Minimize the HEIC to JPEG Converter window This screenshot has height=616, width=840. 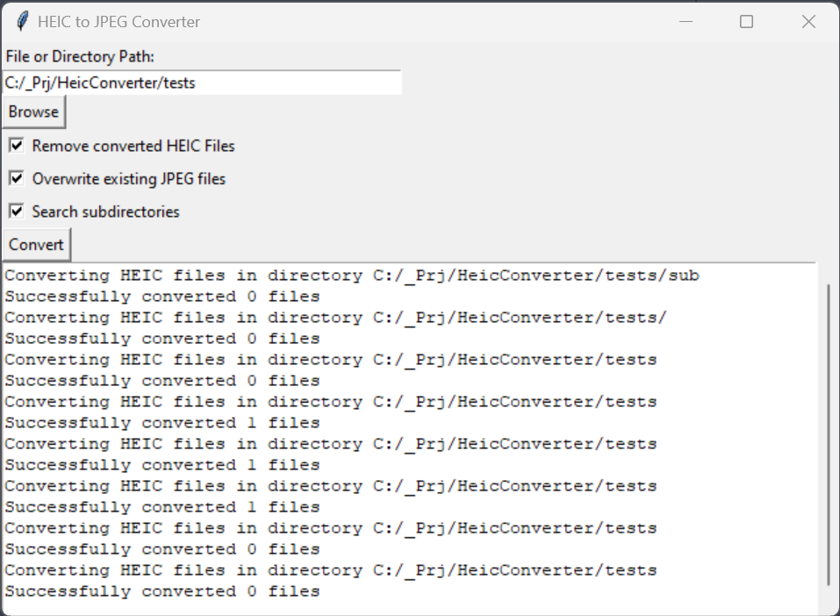click(686, 21)
